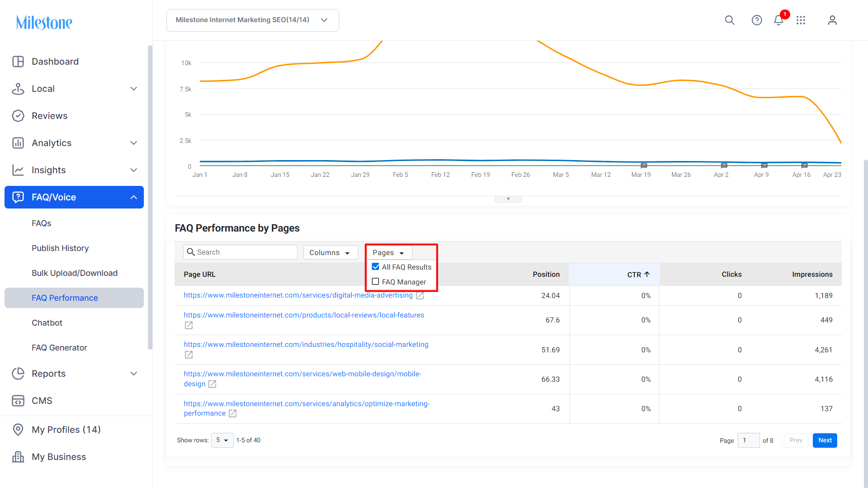The height and width of the screenshot is (488, 868).
Task: Expand the Analytics menu chevron
Action: (133, 143)
